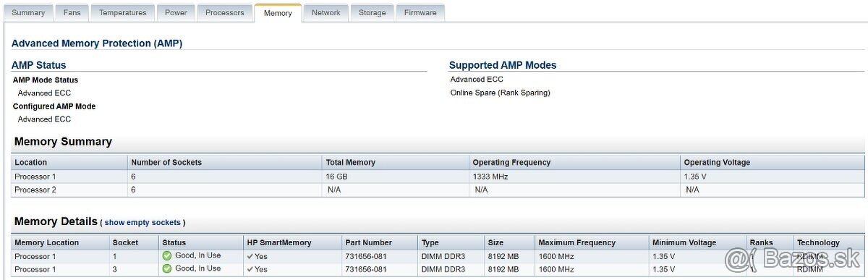This screenshot has width=868, height=280.
Task: Open the Summary tab
Action: point(28,12)
